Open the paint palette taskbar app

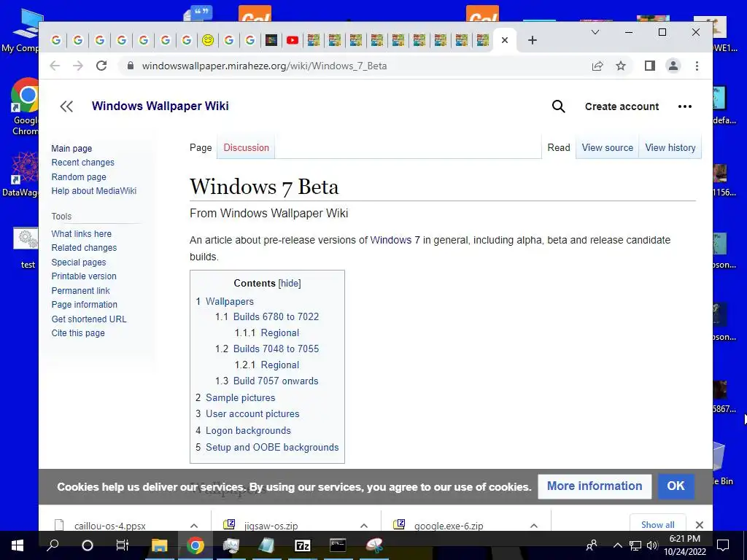[374, 545]
